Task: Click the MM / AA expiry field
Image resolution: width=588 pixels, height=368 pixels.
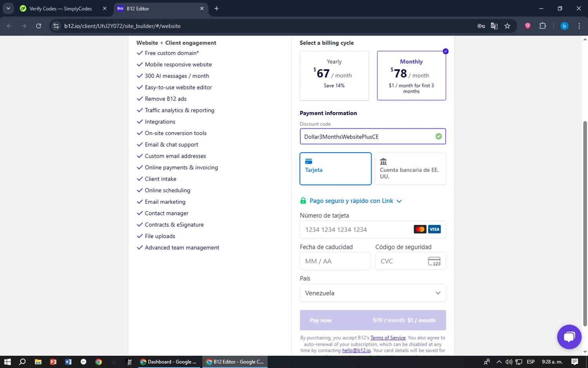Action: (335, 261)
